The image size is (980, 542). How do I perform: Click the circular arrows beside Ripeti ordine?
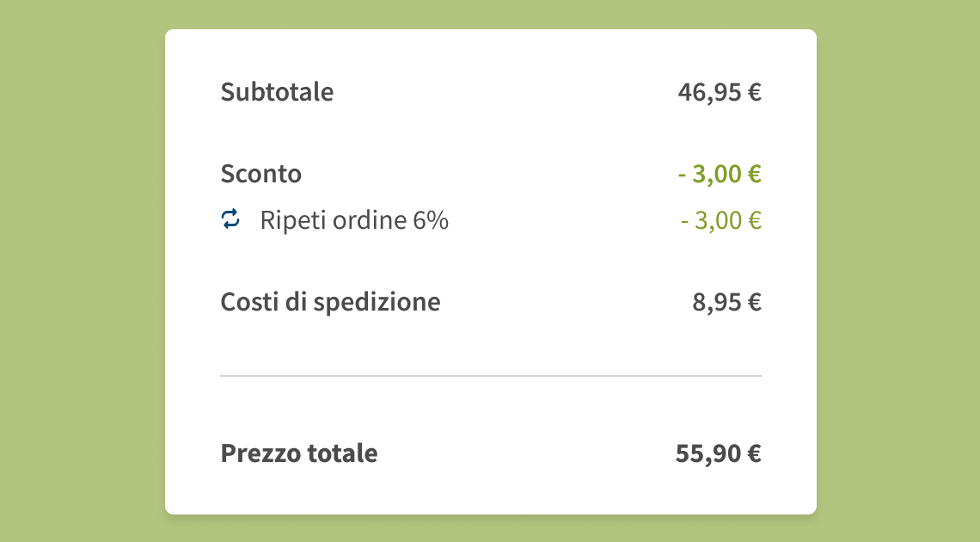230,219
